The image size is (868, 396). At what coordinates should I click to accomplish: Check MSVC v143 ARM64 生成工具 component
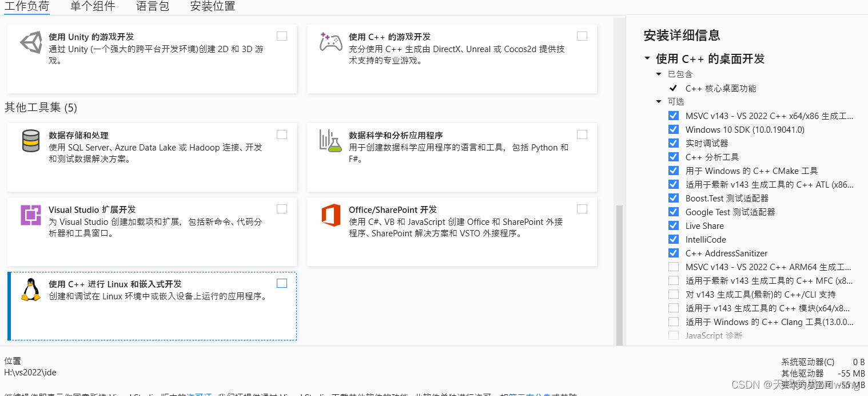click(674, 267)
